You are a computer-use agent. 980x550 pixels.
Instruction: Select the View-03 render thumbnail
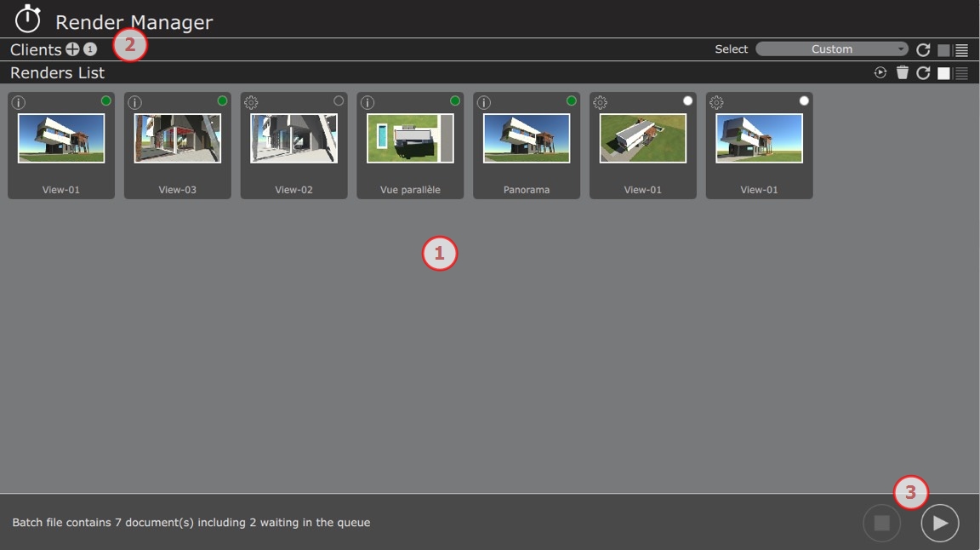coord(177,138)
